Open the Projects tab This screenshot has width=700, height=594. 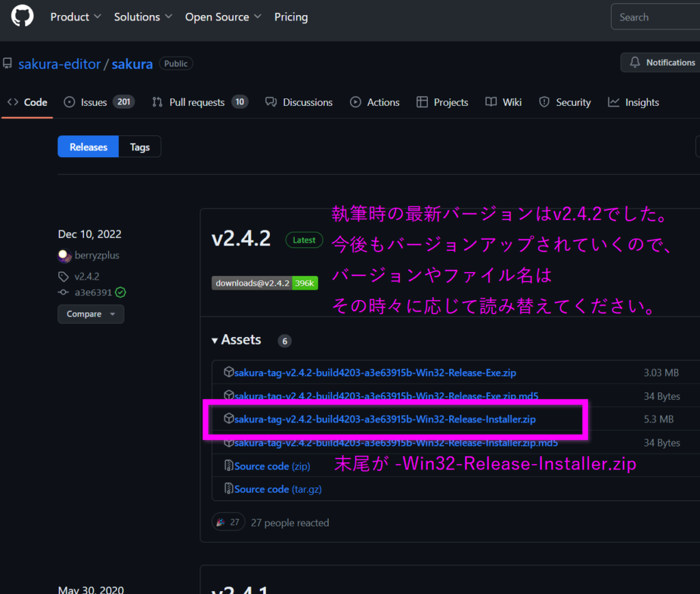click(442, 103)
